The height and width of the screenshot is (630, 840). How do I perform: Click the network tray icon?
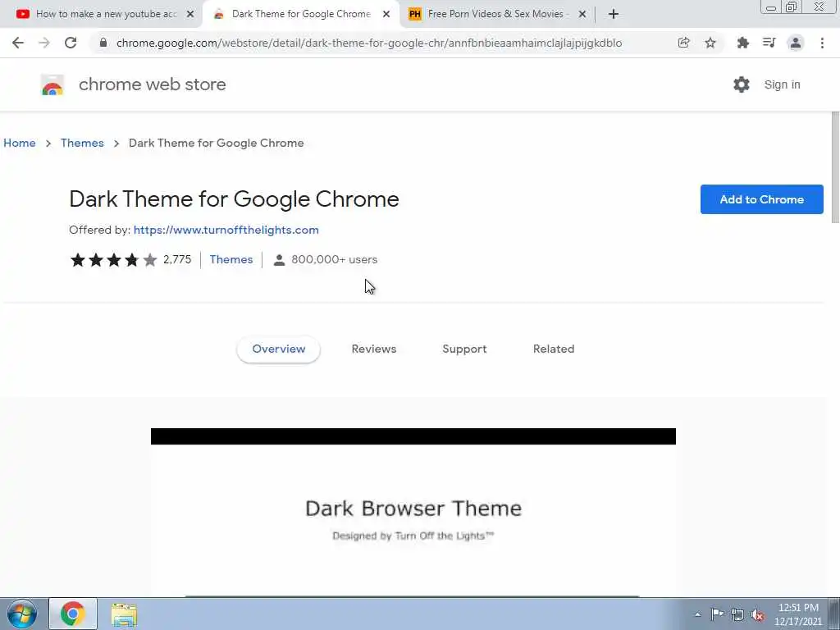click(737, 614)
